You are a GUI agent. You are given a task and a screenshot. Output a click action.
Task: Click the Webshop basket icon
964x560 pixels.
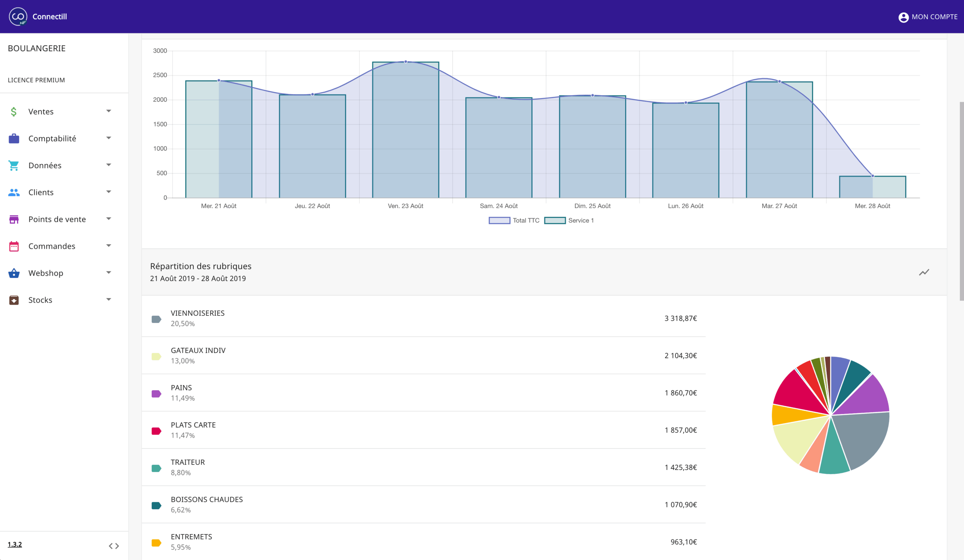(14, 273)
